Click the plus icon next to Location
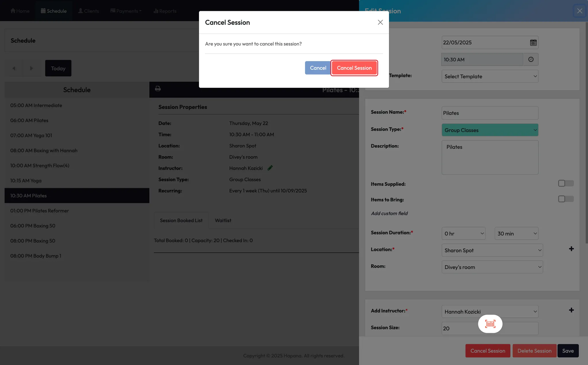 571,249
